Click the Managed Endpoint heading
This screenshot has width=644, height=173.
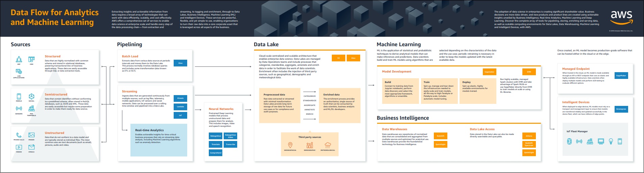tap(576, 69)
